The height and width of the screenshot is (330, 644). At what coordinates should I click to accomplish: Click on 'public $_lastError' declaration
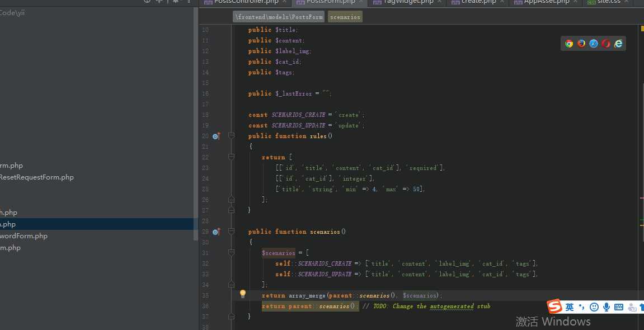click(290, 93)
